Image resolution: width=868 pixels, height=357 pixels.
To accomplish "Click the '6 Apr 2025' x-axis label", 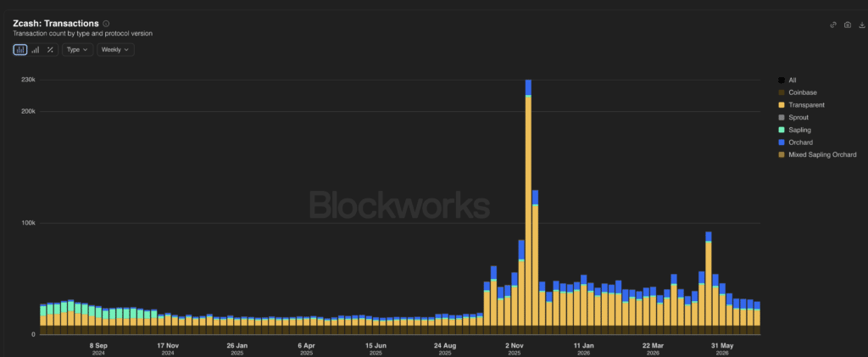I will click(306, 349).
